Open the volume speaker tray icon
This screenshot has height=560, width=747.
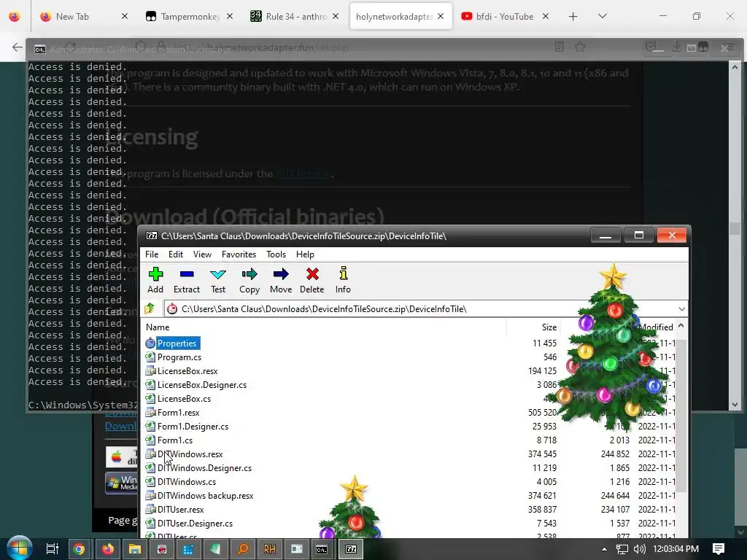[639, 549]
